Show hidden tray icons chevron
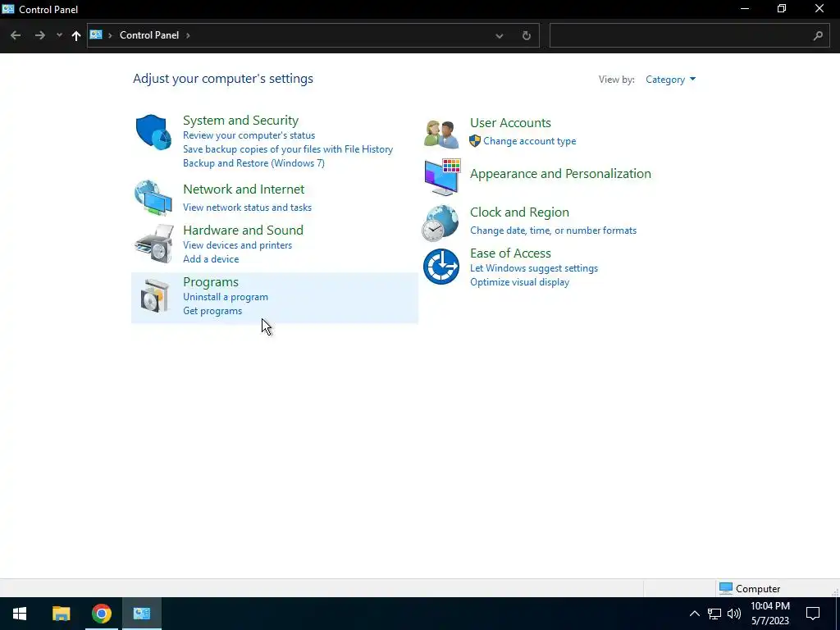840x630 pixels. [694, 614]
